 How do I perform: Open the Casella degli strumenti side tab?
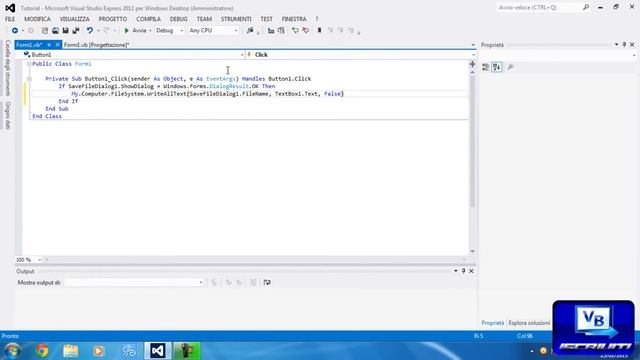pos(7,68)
